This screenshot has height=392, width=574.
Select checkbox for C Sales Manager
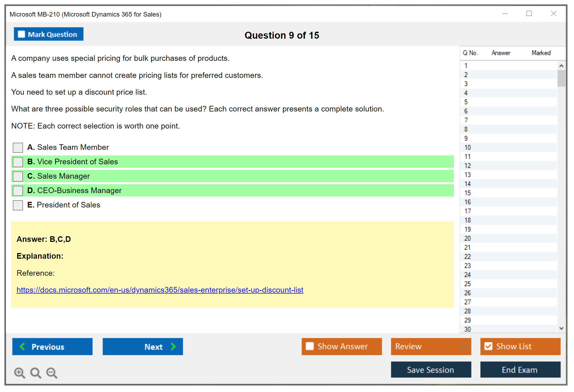point(18,176)
